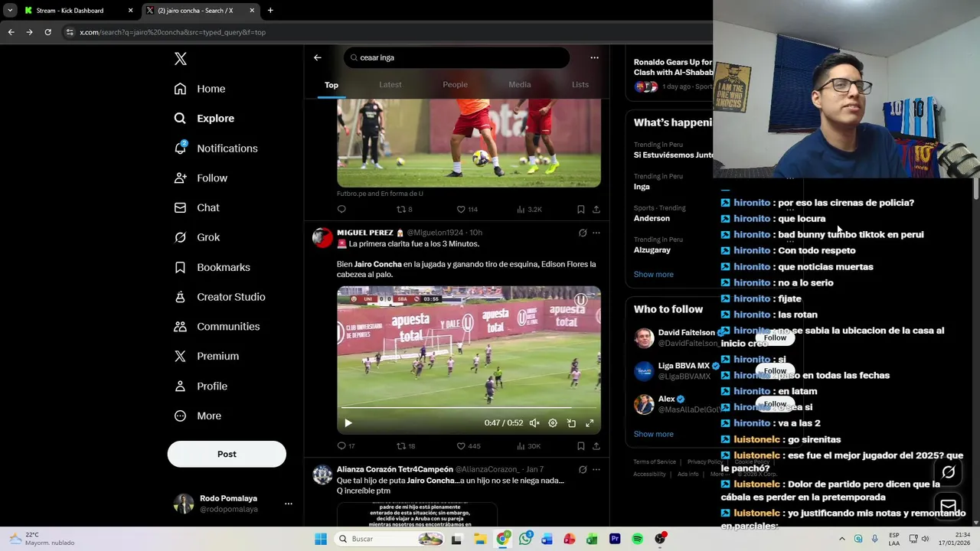The image size is (980, 551).
Task: Open the Explore page
Action: 204,119
